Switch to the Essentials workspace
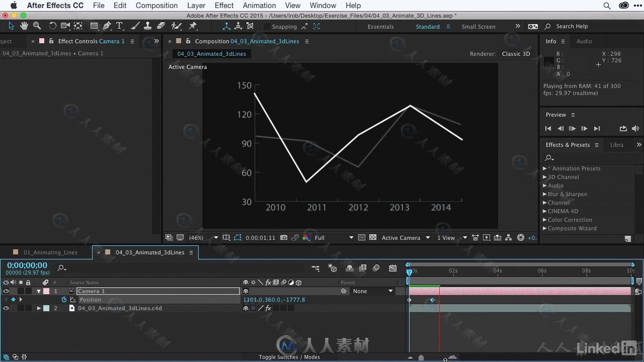This screenshot has height=362, width=644. [381, 27]
